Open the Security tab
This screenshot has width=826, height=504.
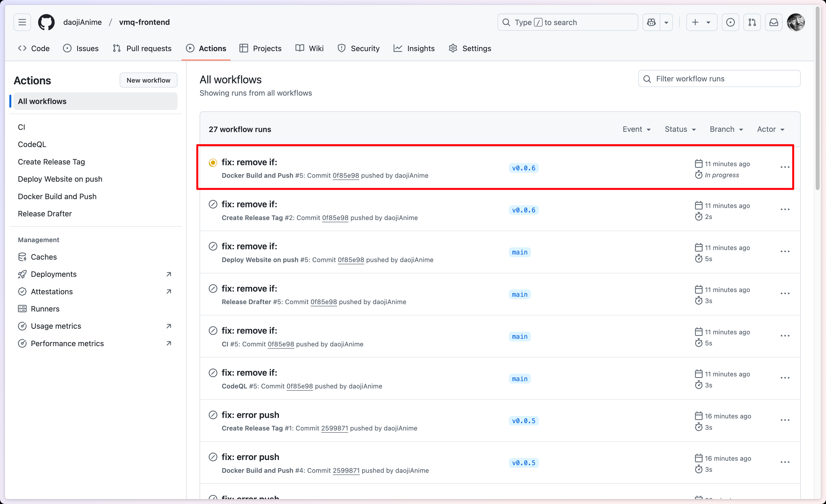click(x=358, y=48)
